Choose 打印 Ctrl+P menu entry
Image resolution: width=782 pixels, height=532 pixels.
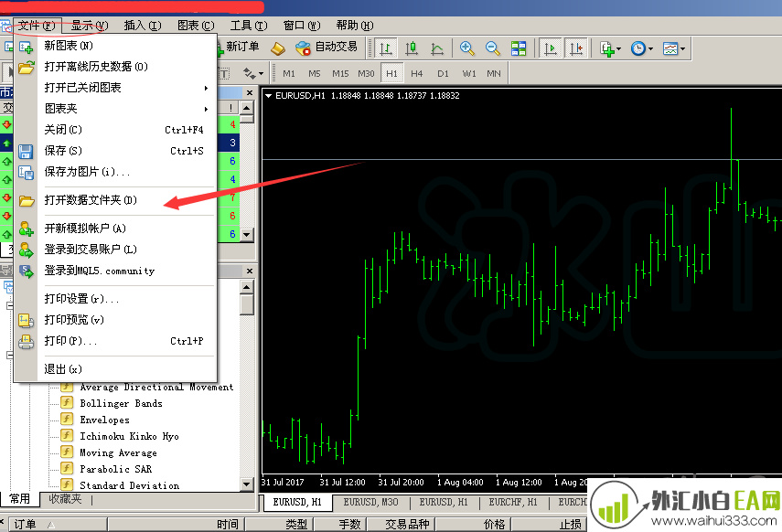pyautogui.click(x=116, y=341)
